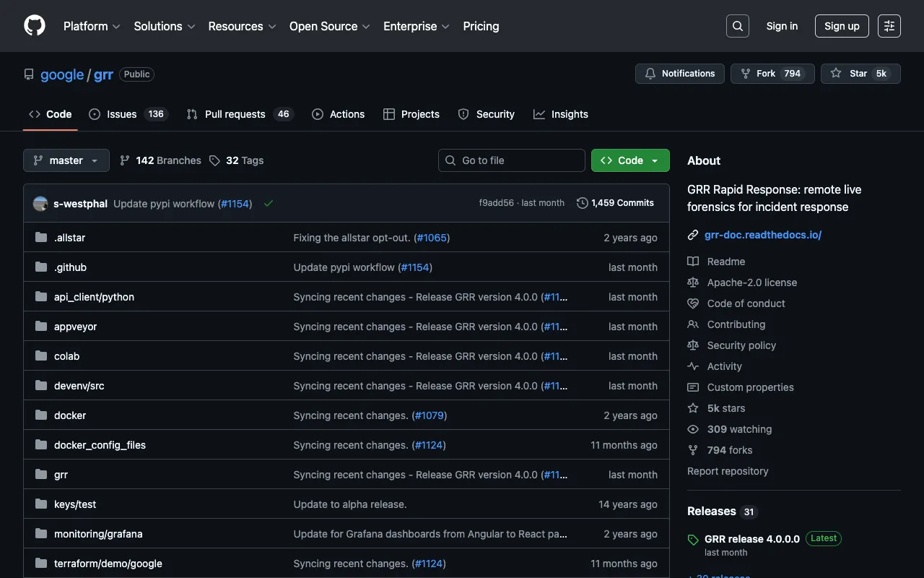The image size is (924, 578).
Task: Click the Insights graph icon
Action: [x=538, y=114]
